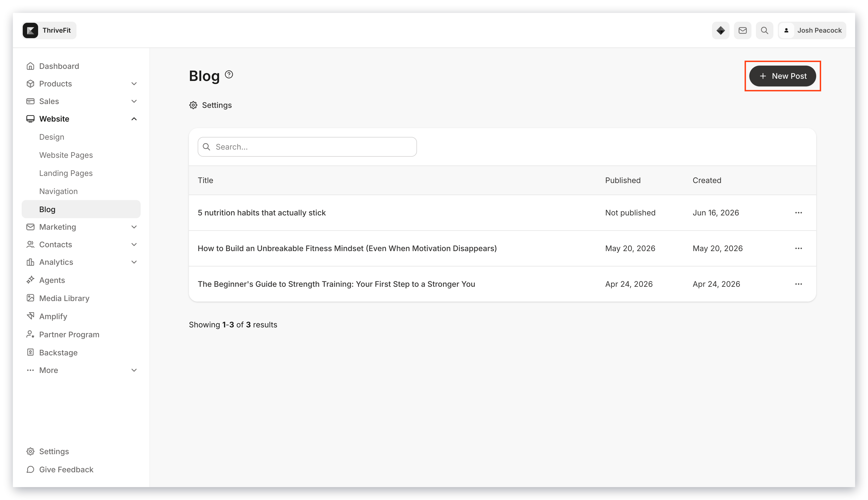Click the Partner Program person-star icon
The image size is (868, 500).
30,334
